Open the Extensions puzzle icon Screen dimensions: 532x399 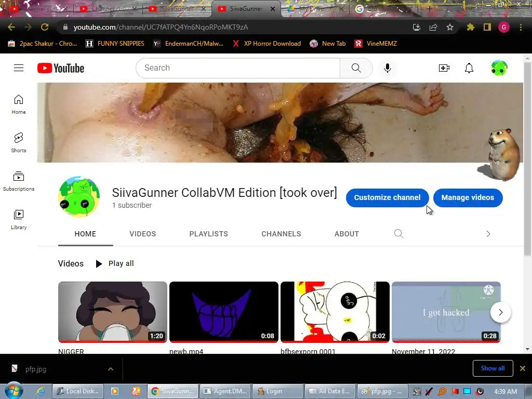coord(470,27)
